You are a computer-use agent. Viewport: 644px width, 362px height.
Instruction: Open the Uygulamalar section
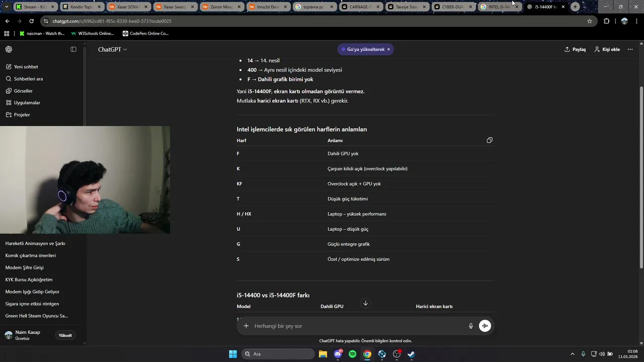23,103
